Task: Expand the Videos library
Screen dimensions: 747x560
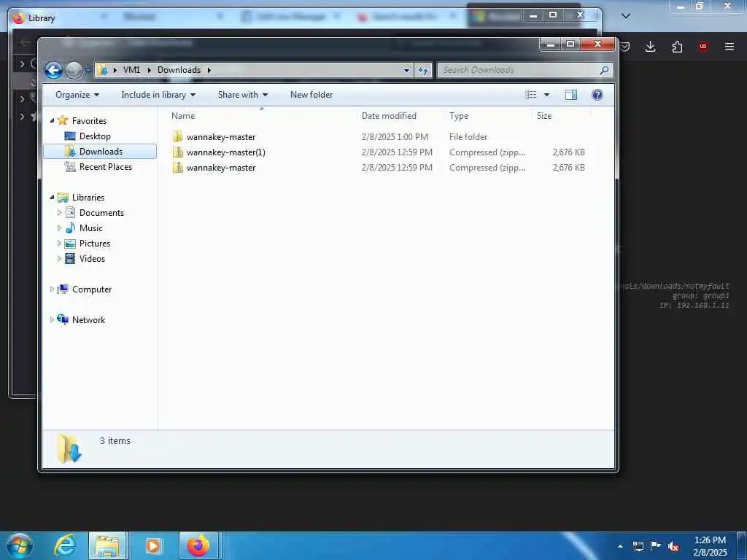Action: 59,259
